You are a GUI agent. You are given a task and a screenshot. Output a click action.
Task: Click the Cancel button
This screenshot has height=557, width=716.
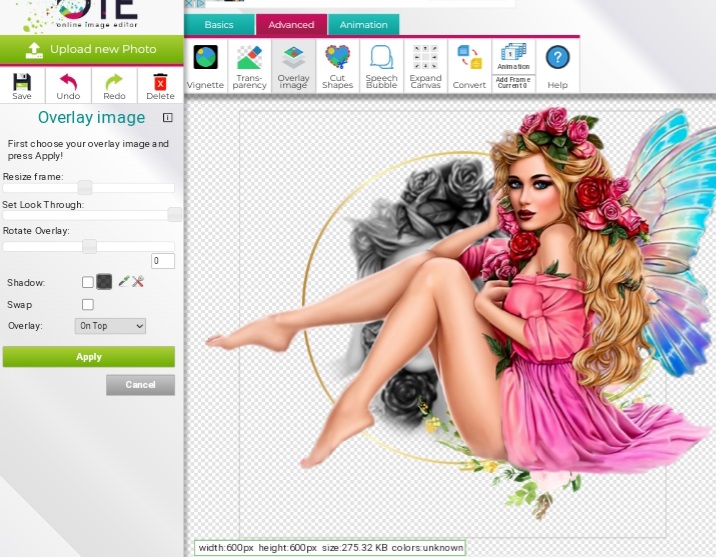(140, 385)
